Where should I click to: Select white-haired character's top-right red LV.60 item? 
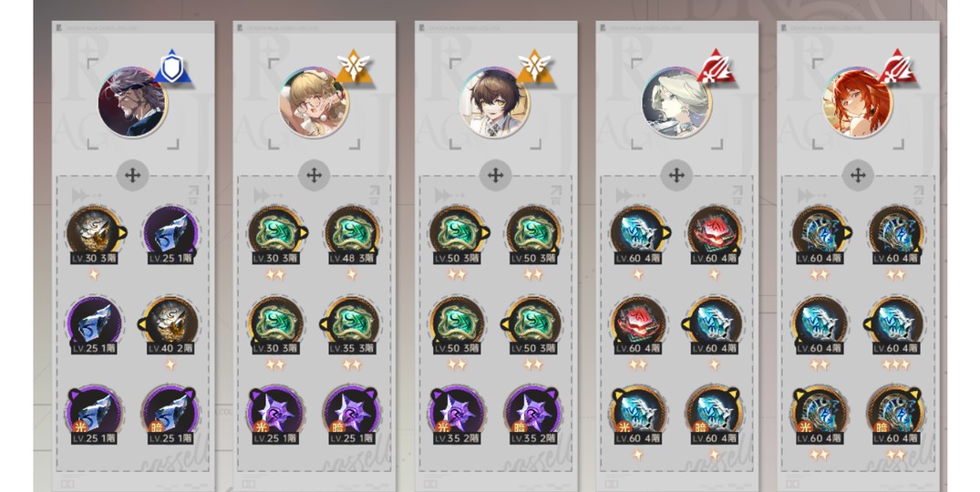715,235
